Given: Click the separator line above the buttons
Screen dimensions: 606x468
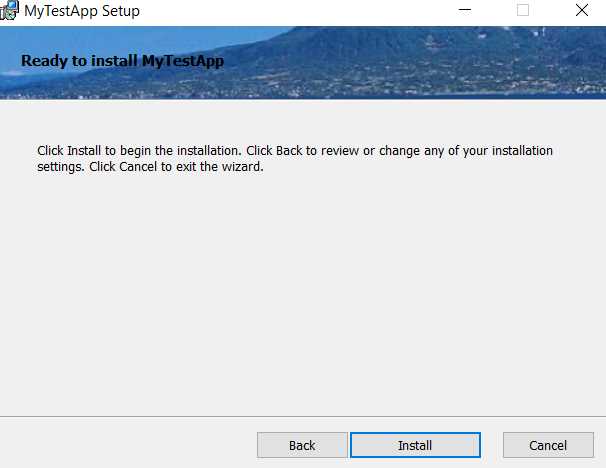Looking at the screenshot, I should [x=303, y=417].
